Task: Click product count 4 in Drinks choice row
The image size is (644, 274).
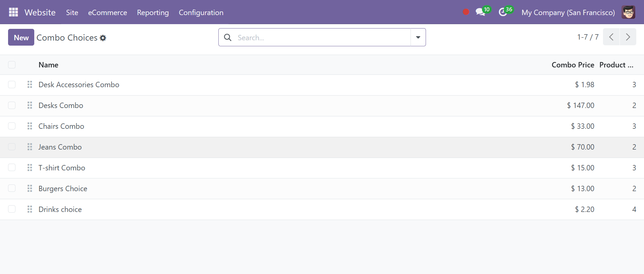Action: (x=634, y=209)
